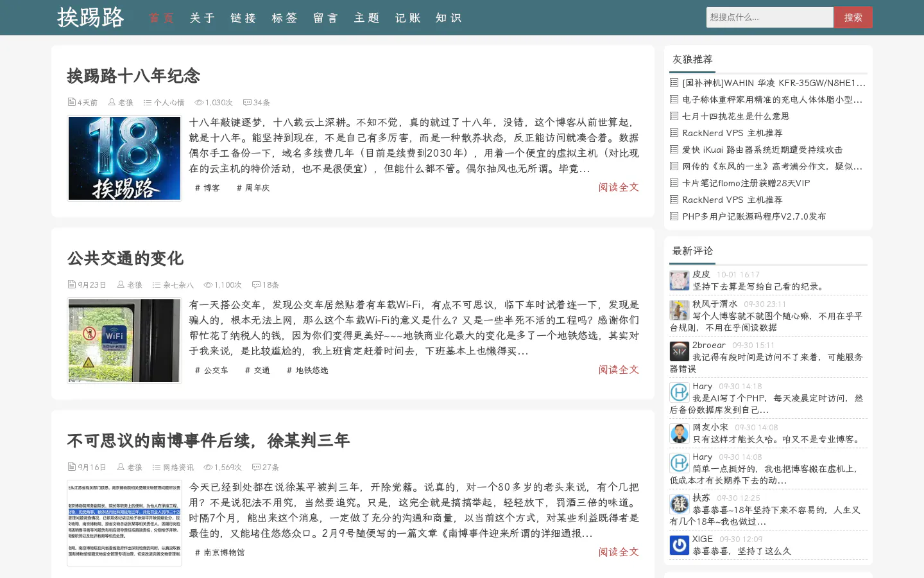924x578 pixels.
Task: Open the 挨踢路十八年纪念 post title
Action: [133, 76]
